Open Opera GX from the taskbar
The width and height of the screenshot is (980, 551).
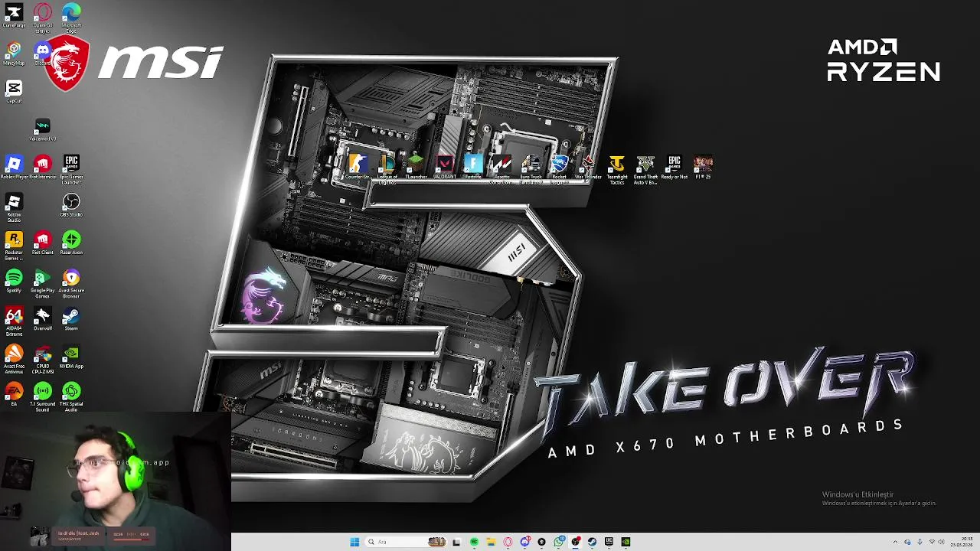(x=508, y=542)
